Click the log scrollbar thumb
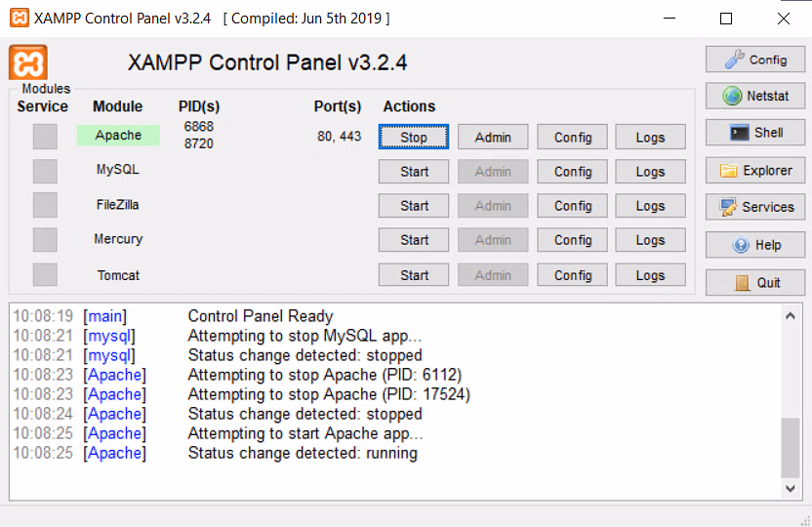The width and height of the screenshot is (812, 527). (791, 448)
